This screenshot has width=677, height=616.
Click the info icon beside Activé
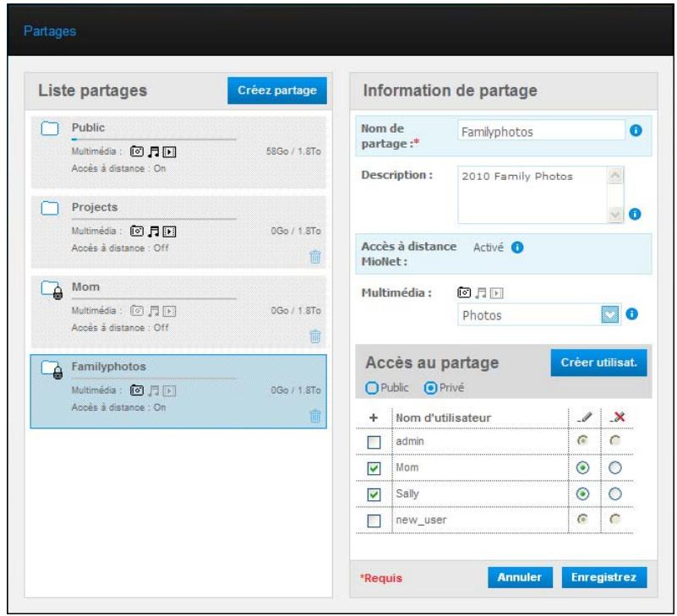517,248
